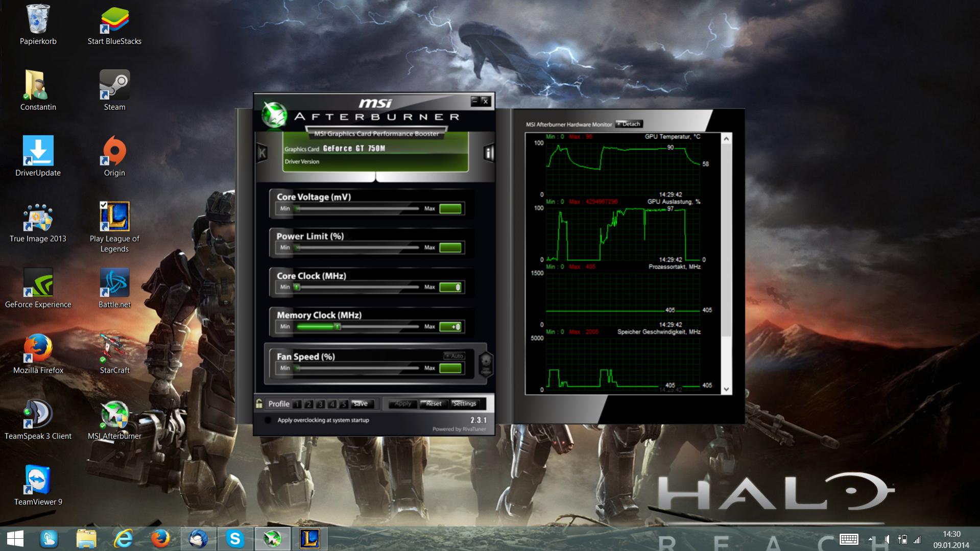Select the Play League of Legends shortcut

click(x=114, y=227)
